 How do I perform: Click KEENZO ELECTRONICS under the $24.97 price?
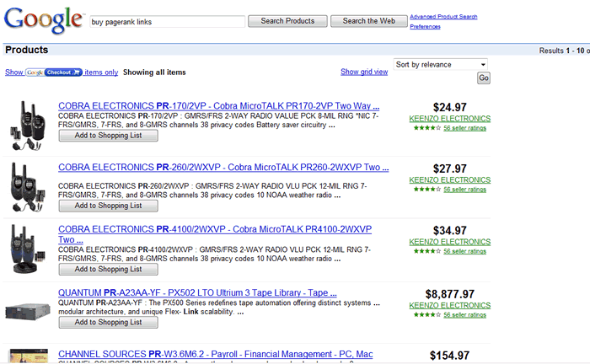tap(449, 119)
